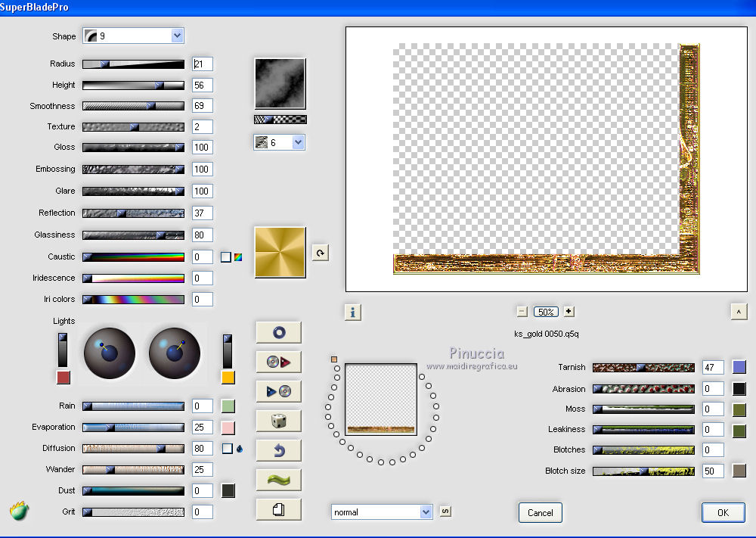Click the blue ring button
Viewport: 756px width, 538px height.
(278, 332)
